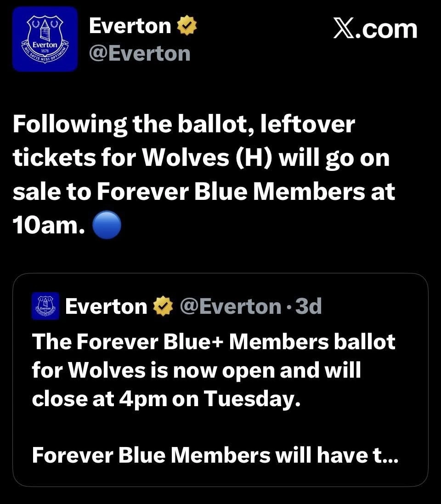Screen dimensions: 441x504
Task: Click the gold verified badge beside the top Everton name
Action: (187, 26)
